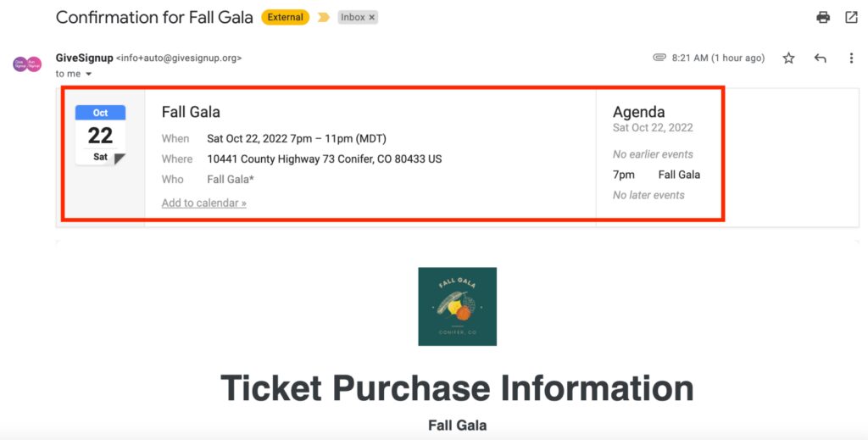Click the yellow importance marker arrow
Screen dimensions: 868x440
(x=324, y=17)
